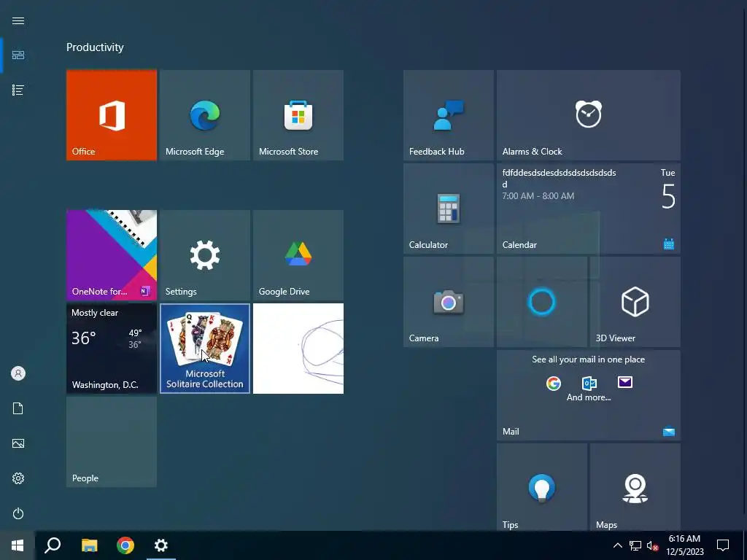Viewport: 747px width, 560px height.
Task: Open the Power options menu
Action: click(x=18, y=513)
